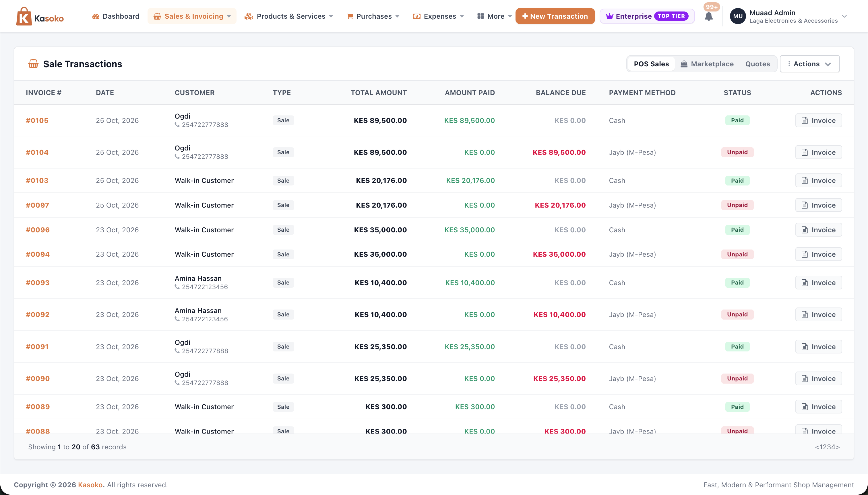The height and width of the screenshot is (495, 868).
Task: Click the TOP TIER badge
Action: click(671, 16)
